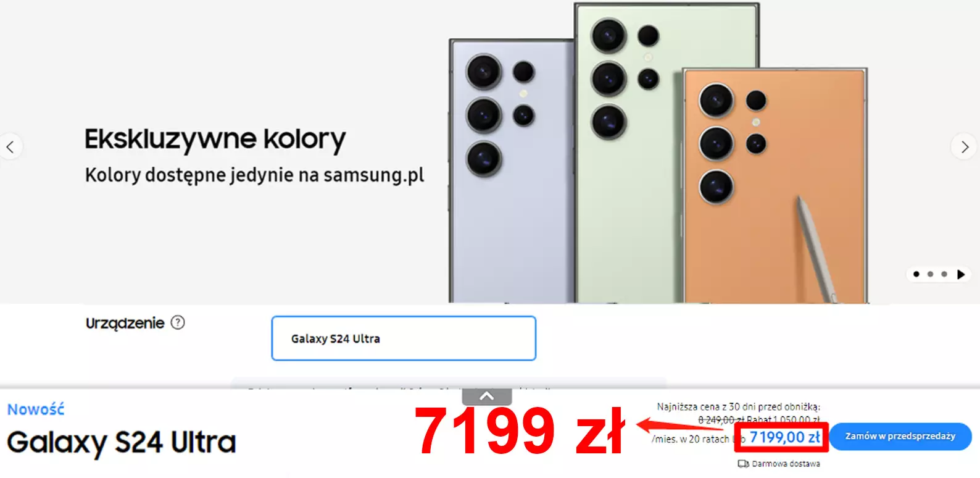
Task: Pick the blue phone color image
Action: tap(512, 171)
